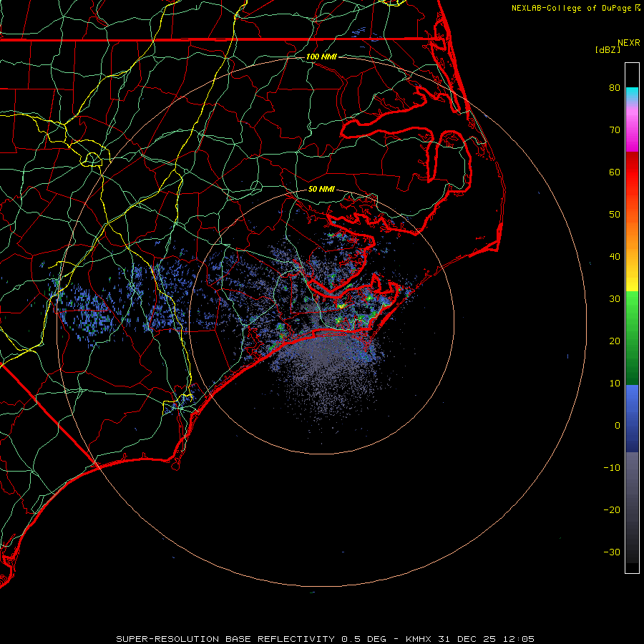The height and width of the screenshot is (644, 644).
Task: Click the Super-Resolution Base Reflectivity caption
Action: [225, 639]
